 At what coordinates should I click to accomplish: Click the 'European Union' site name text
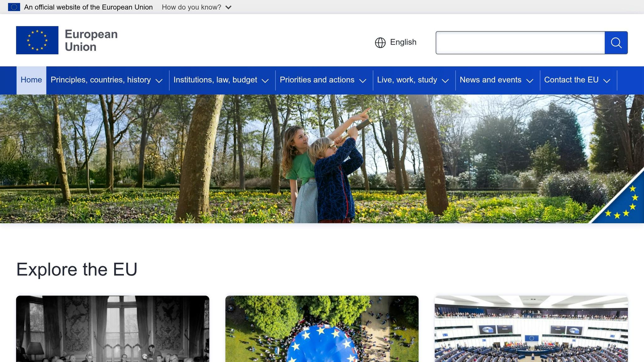pos(91,41)
